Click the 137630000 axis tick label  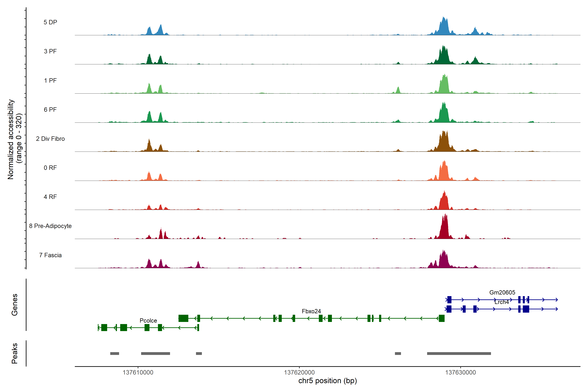click(x=460, y=373)
